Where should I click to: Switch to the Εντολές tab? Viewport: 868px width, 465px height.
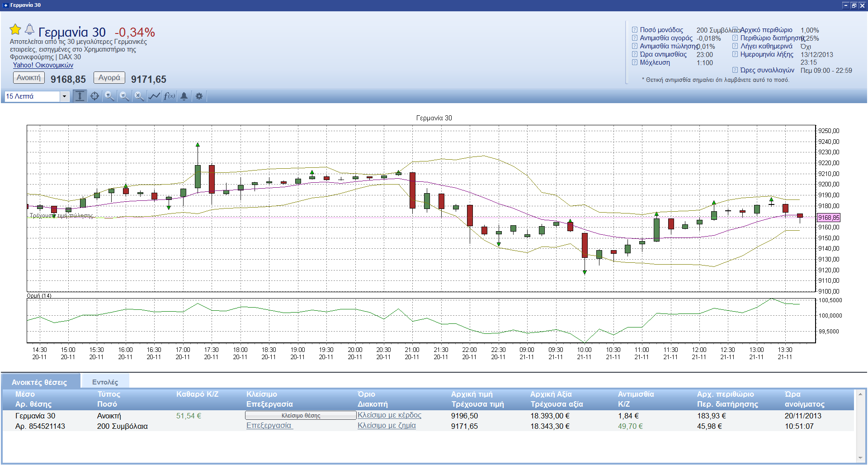coord(105,382)
